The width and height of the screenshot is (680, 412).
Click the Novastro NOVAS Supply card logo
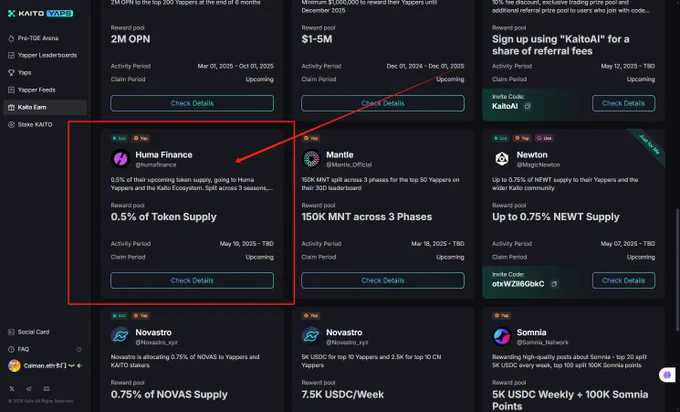(x=120, y=336)
